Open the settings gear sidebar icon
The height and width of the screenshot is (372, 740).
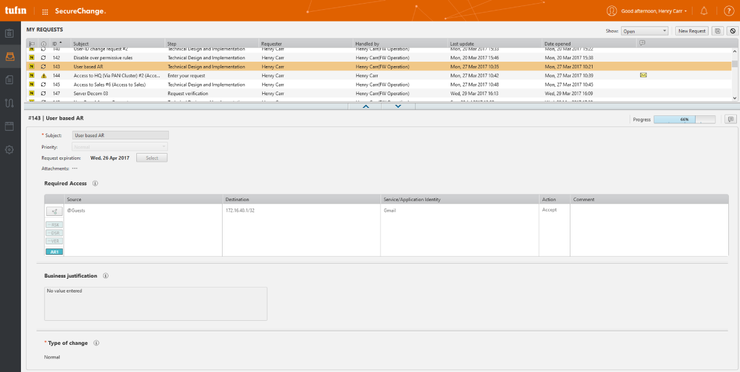(9, 150)
